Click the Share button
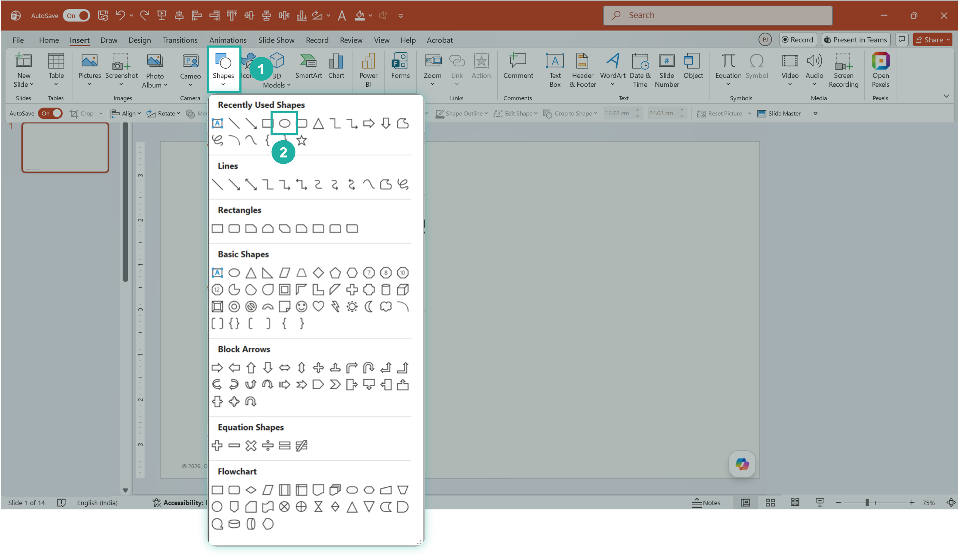Screen dimensions: 958x560 (x=932, y=40)
